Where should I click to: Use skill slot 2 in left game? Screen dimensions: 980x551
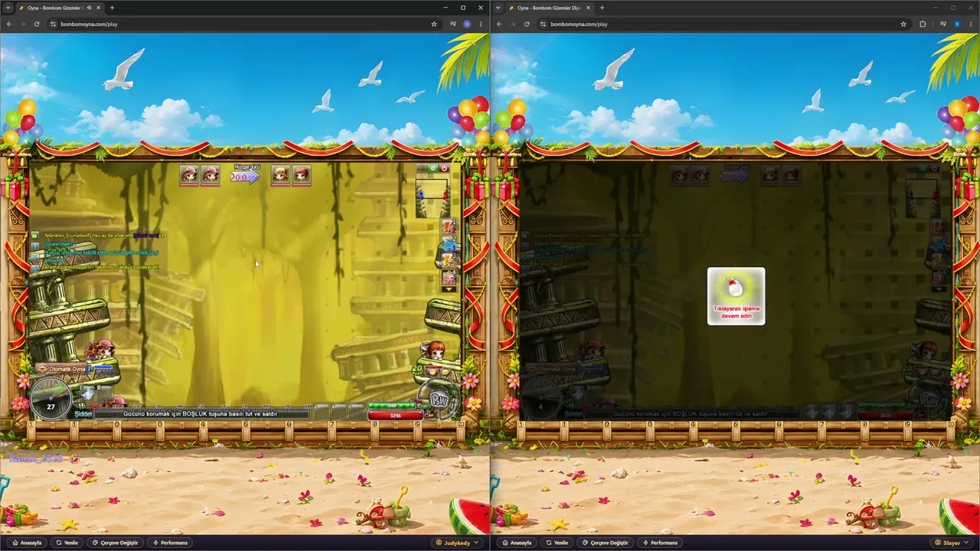(449, 243)
